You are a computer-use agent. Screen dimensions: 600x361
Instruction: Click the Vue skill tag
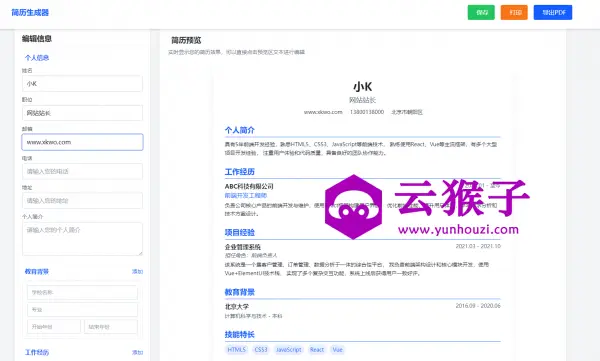(x=338, y=350)
